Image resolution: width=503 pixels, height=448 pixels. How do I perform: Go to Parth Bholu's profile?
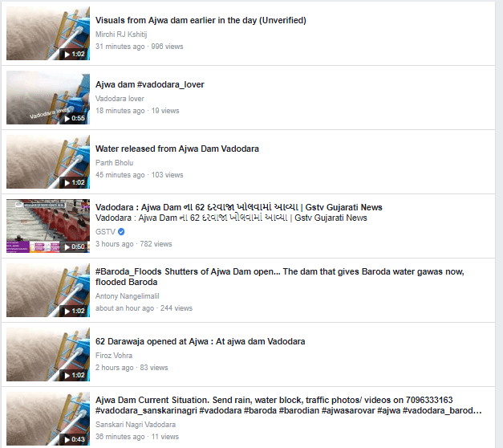tap(114, 163)
